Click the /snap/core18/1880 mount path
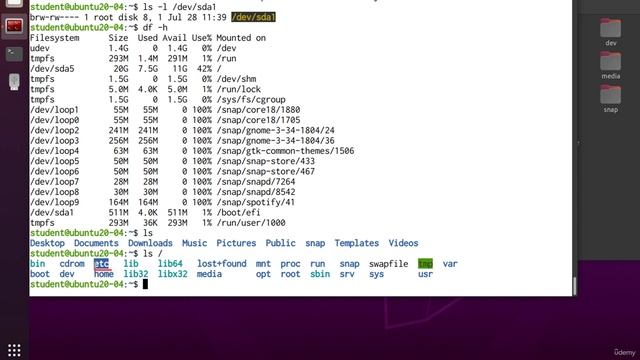The image size is (640, 360). point(258,110)
